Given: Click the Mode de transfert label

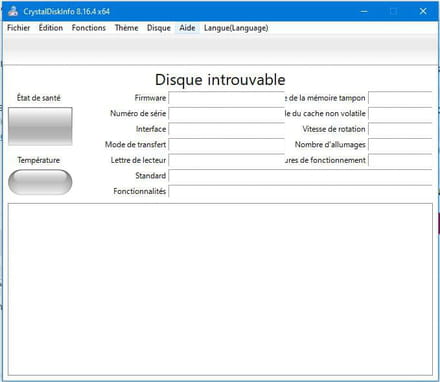Looking at the screenshot, I should (x=135, y=145).
